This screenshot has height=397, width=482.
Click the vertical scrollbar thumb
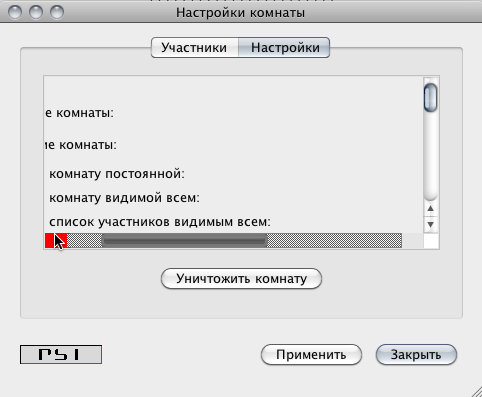pos(430,98)
